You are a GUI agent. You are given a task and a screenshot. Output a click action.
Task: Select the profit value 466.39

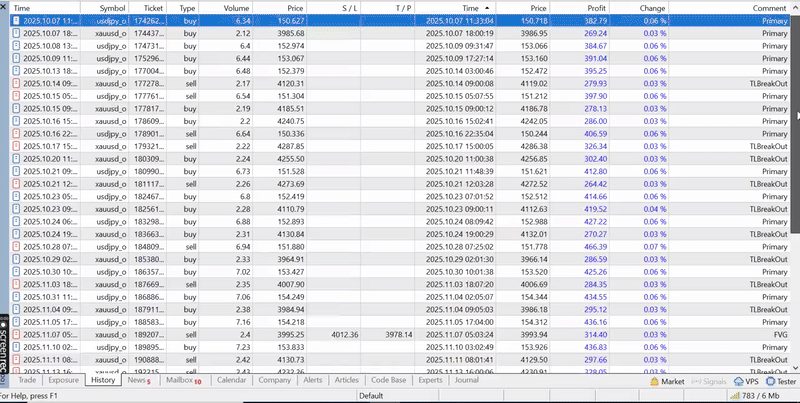point(595,247)
